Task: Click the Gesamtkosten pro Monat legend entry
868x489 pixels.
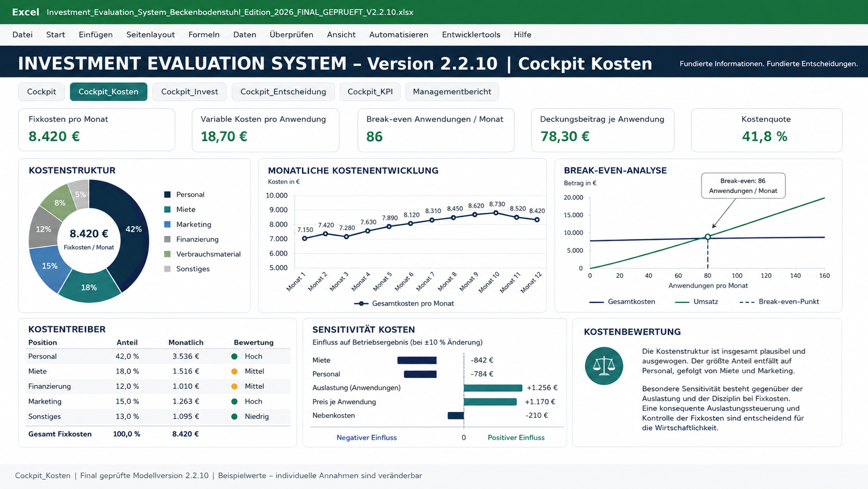Action: tap(404, 303)
